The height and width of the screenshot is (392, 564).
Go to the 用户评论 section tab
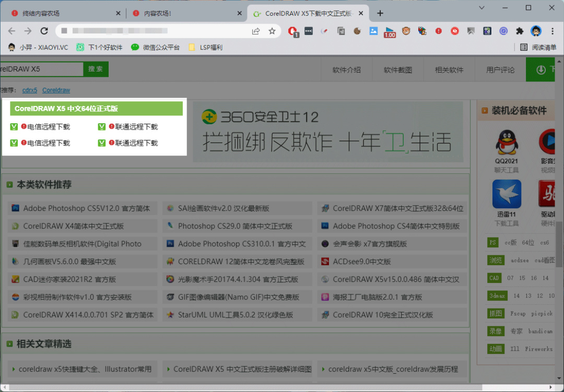500,70
